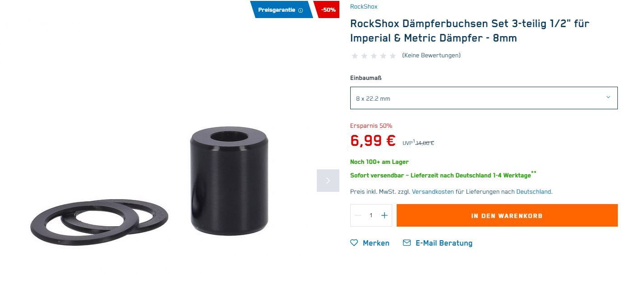Image resolution: width=644 pixels, height=284 pixels.
Task: Click the blue Preisgarantie badge label
Action: pos(277,10)
